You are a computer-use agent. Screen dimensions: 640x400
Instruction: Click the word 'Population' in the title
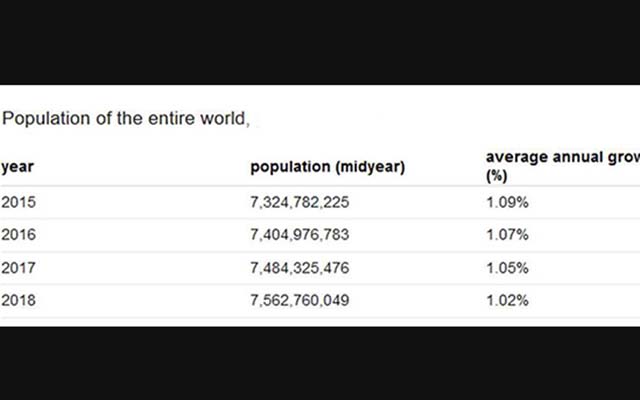pos(46,119)
